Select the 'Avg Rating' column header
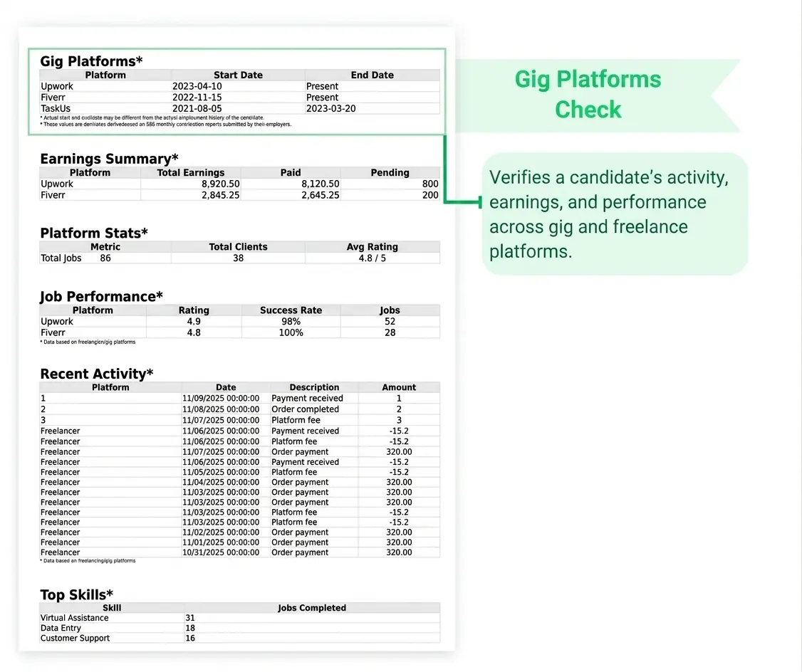 372,246
